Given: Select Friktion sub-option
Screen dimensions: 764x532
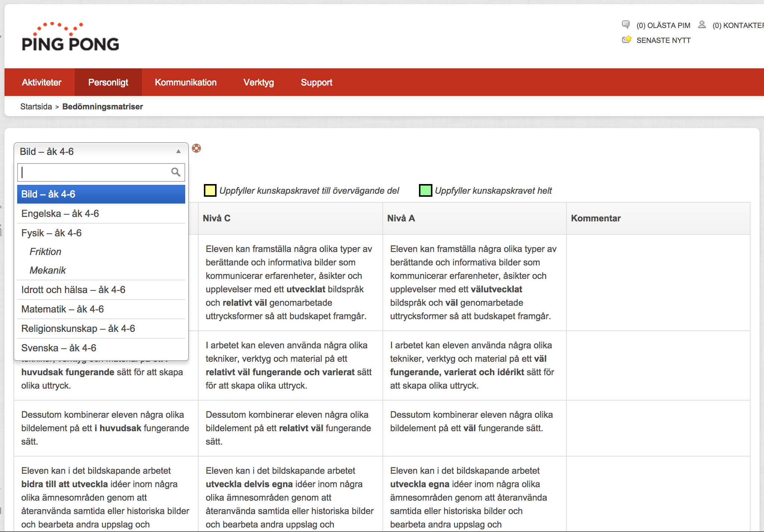Looking at the screenshot, I should pyautogui.click(x=101, y=252).
